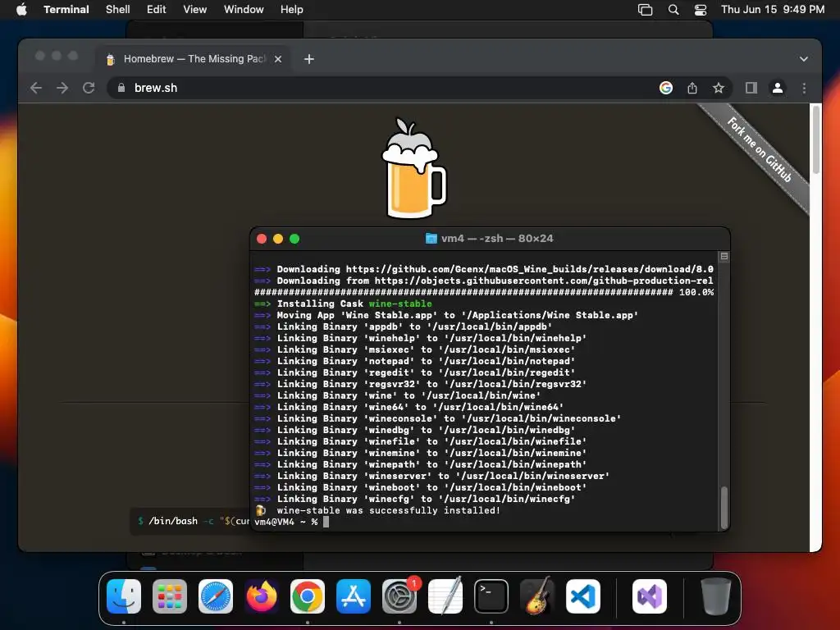Screen dimensions: 840x630
Task: Click the browser page vertical scrollbar
Action: click(x=816, y=139)
